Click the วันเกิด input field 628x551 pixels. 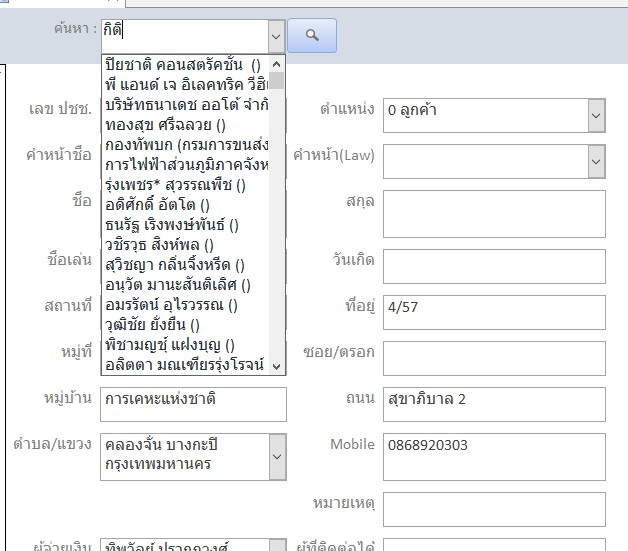click(x=494, y=266)
